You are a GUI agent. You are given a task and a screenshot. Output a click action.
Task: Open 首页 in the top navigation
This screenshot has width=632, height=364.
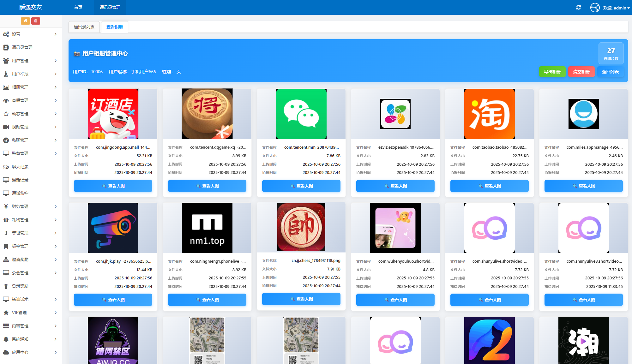[78, 7]
